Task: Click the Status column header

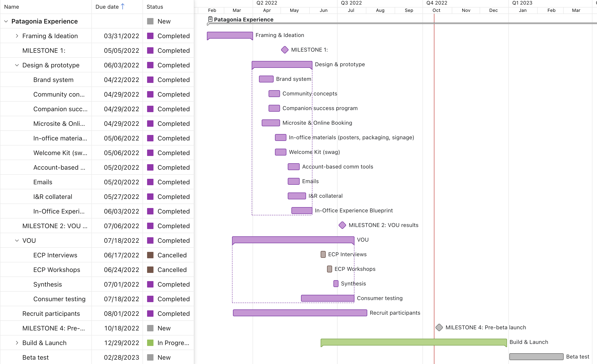Action: [155, 7]
